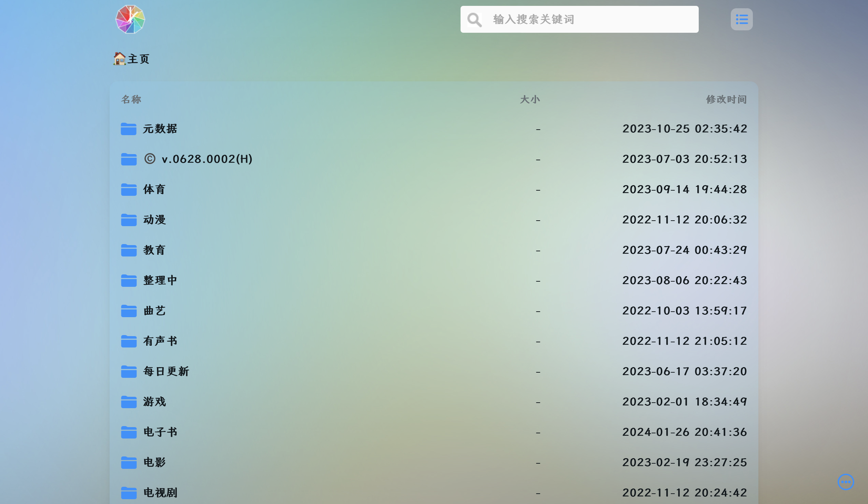Image resolution: width=868 pixels, height=504 pixels.
Task: Click the date 2024-01-26 20:41:36
Action: point(685,432)
